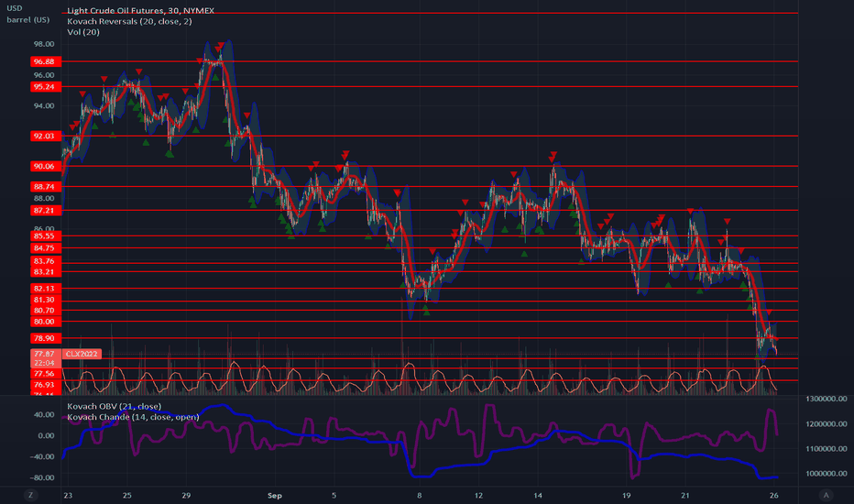Viewport: 854px width, 504px height.
Task: Click date 14 on the time axis
Action: point(538,495)
